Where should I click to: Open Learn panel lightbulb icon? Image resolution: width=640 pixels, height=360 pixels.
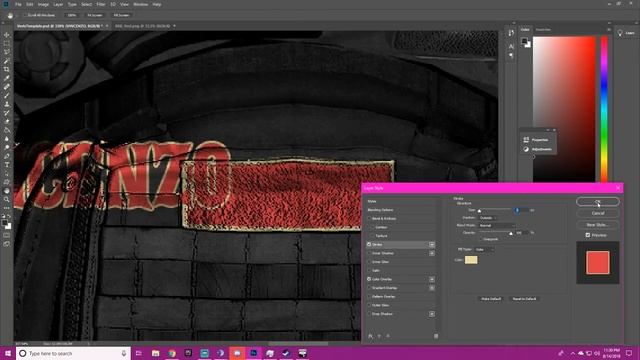(x=620, y=33)
